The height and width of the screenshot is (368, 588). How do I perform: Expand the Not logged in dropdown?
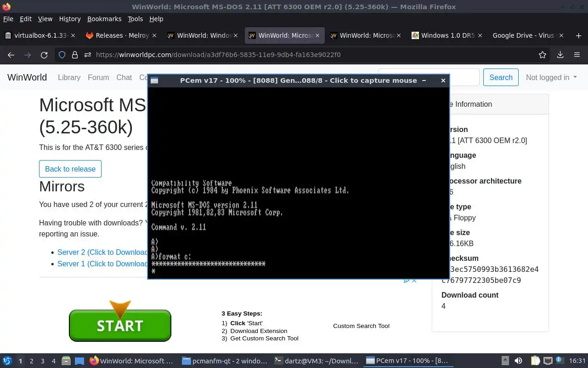551,77
